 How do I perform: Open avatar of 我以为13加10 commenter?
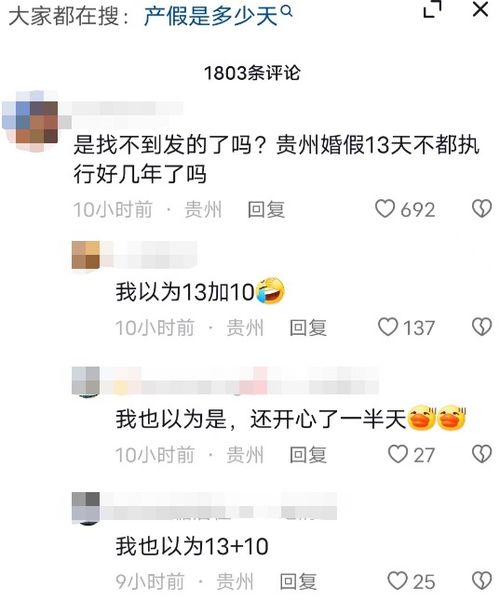(x=86, y=255)
